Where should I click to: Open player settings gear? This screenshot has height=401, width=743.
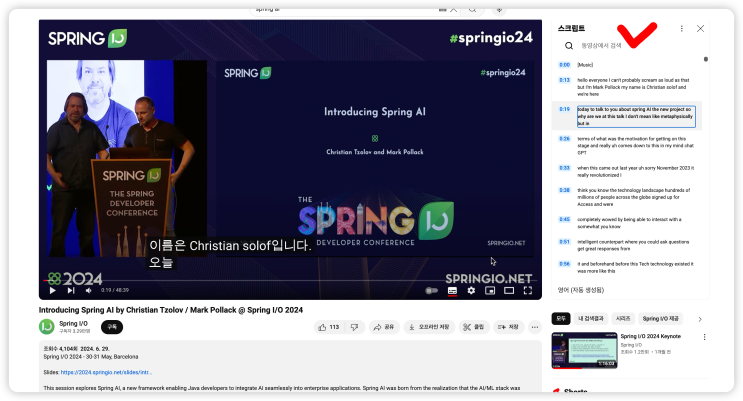pyautogui.click(x=471, y=291)
